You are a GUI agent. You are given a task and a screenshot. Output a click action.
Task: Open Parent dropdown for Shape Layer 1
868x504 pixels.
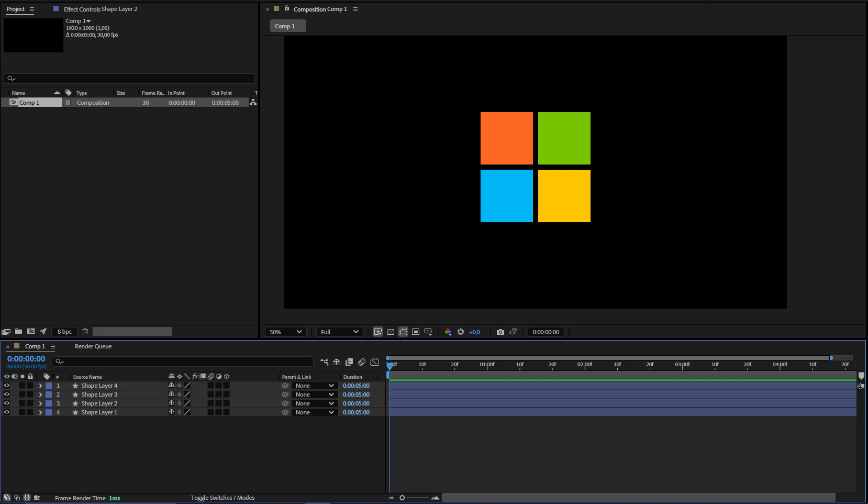click(314, 412)
